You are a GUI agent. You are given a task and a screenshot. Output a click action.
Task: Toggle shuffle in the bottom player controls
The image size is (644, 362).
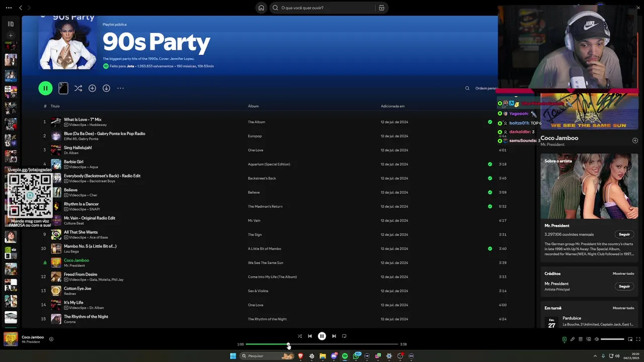[x=299, y=336]
